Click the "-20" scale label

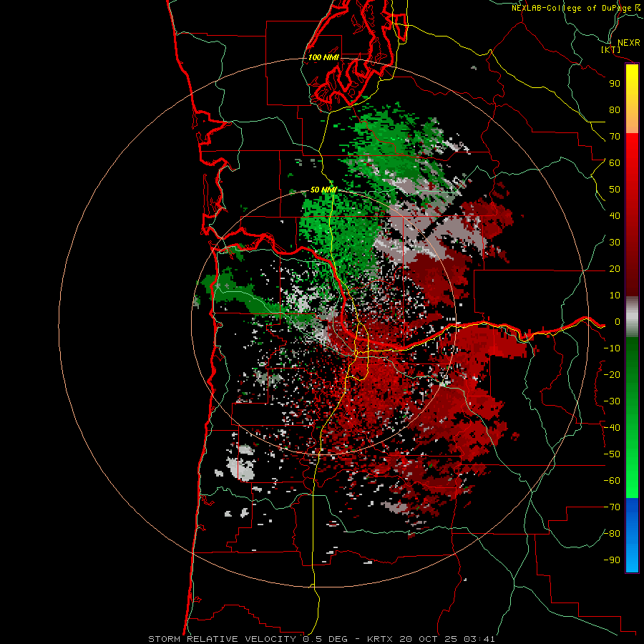click(x=612, y=375)
